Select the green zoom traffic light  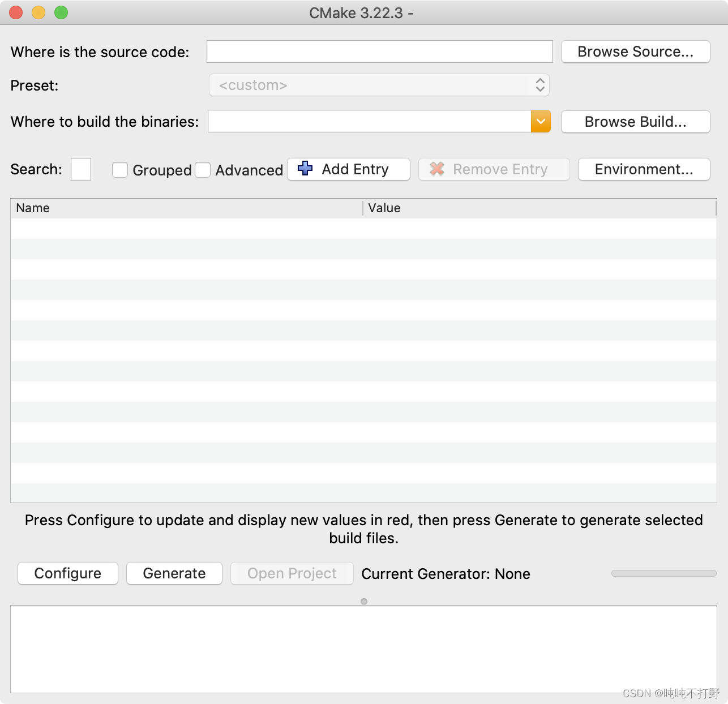point(61,12)
